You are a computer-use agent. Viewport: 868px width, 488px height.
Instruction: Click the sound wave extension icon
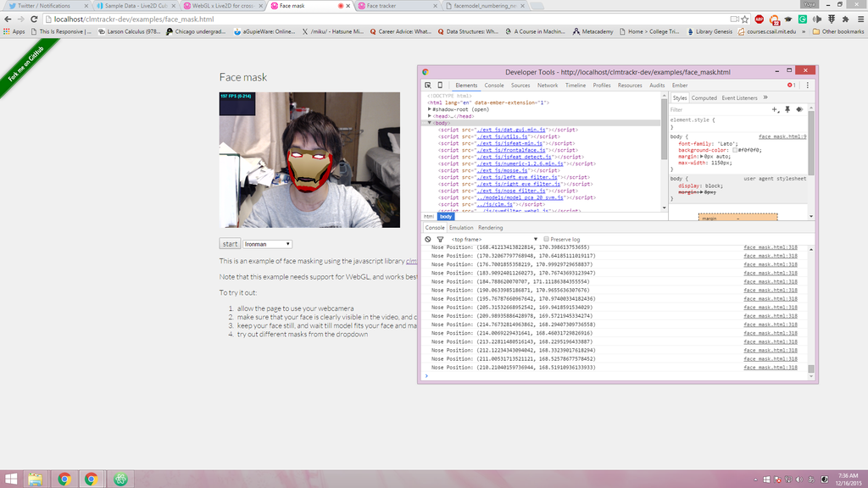pos(817,19)
